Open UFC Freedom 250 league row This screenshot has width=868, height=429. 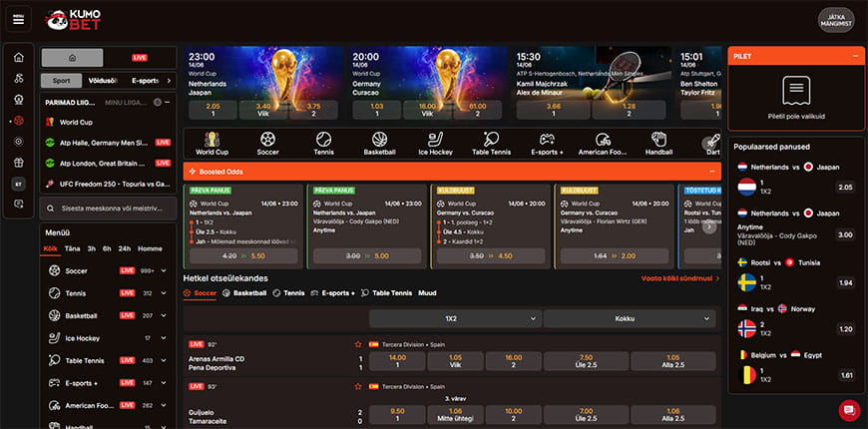pos(109,184)
